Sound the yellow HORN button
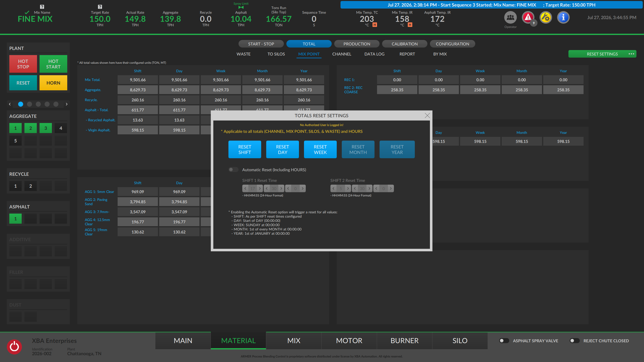The height and width of the screenshot is (362, 644). click(x=53, y=83)
